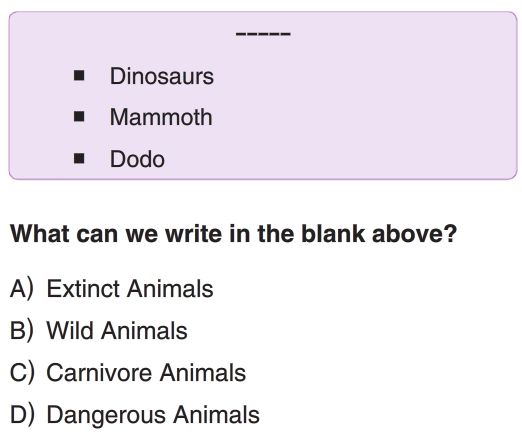522x441 pixels.
Task: Click the Dinosaurs list item
Action: click(162, 76)
